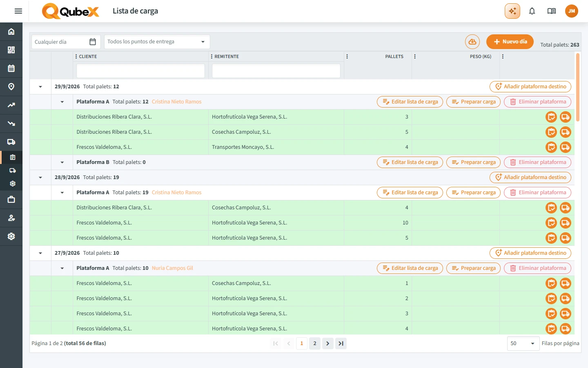Open the truck sidebar section
The width and height of the screenshot is (588, 368).
click(x=11, y=142)
